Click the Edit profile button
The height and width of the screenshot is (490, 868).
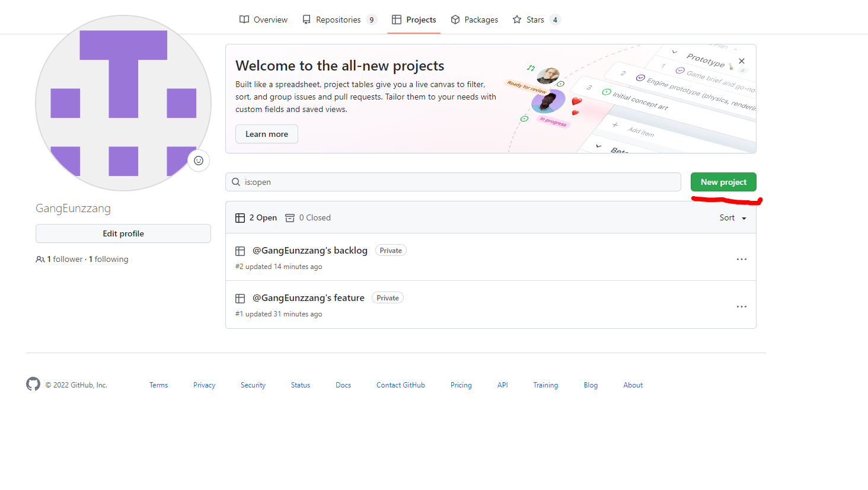click(x=123, y=233)
